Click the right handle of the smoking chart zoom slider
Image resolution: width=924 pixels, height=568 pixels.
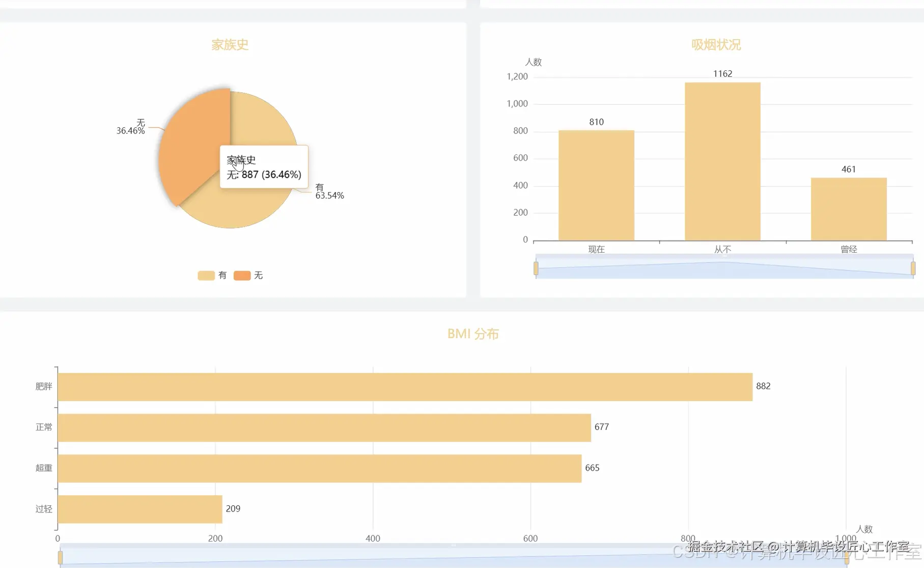(x=913, y=268)
